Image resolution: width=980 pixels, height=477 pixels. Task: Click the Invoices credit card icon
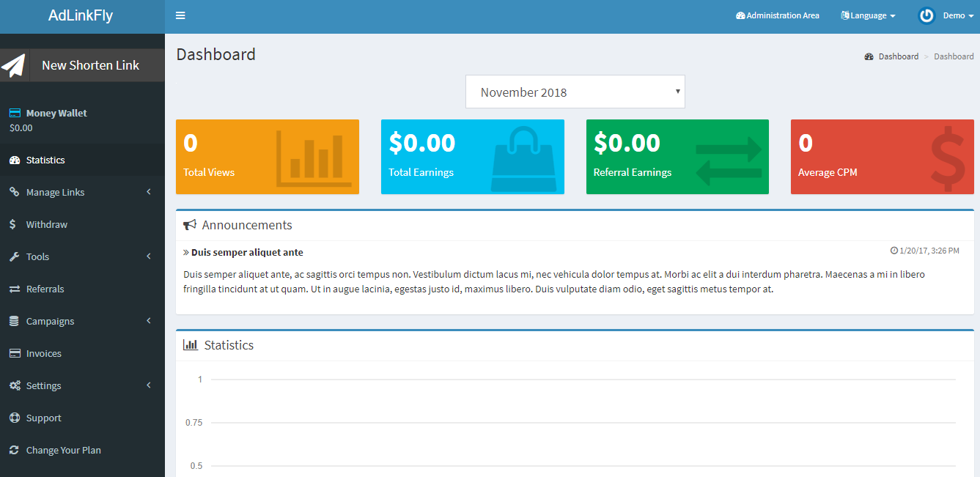pos(14,353)
